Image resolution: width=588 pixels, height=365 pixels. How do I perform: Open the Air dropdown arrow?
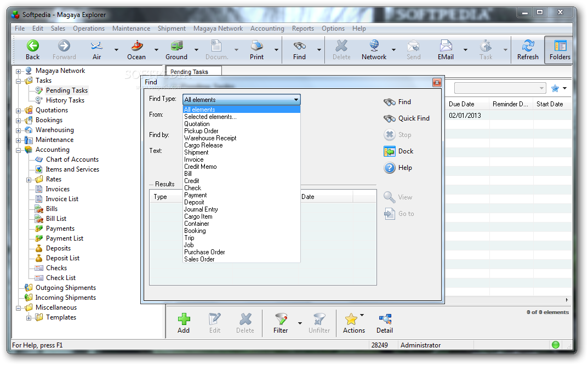116,49
